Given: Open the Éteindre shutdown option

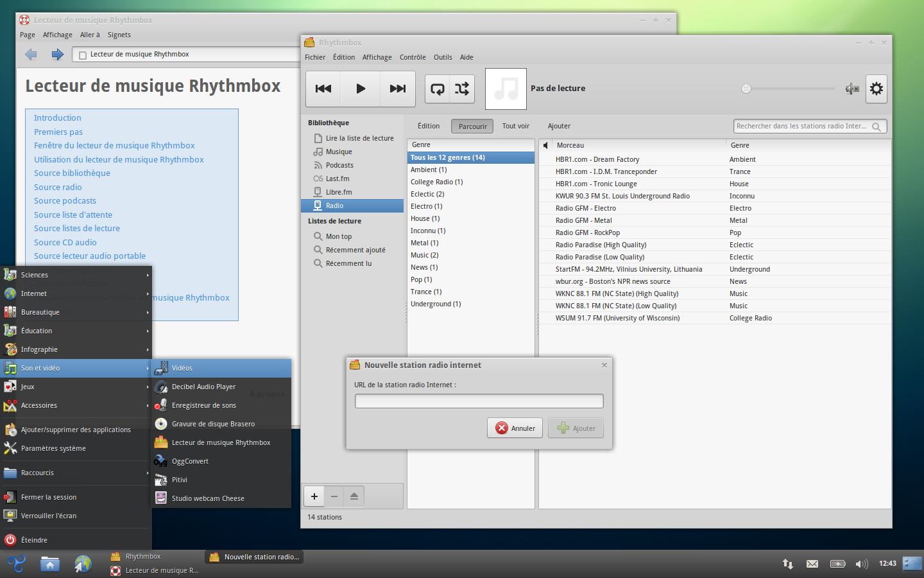Looking at the screenshot, I should [x=76, y=540].
